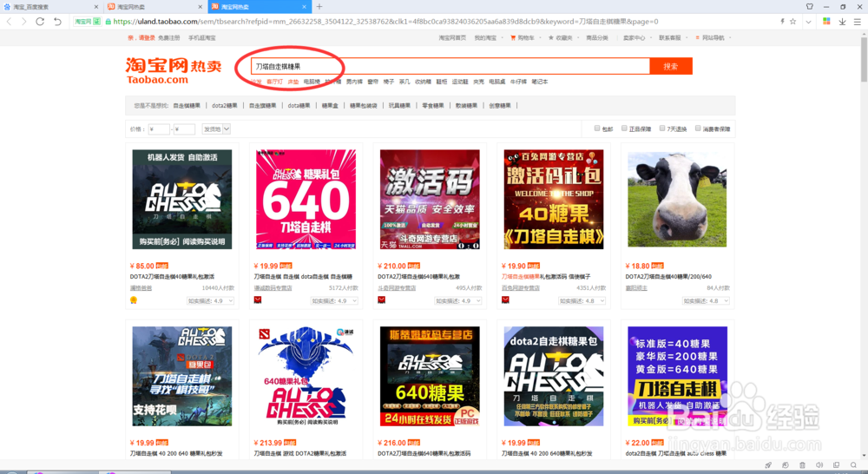Click the lightning speed-mode icon in address bar

click(782, 22)
